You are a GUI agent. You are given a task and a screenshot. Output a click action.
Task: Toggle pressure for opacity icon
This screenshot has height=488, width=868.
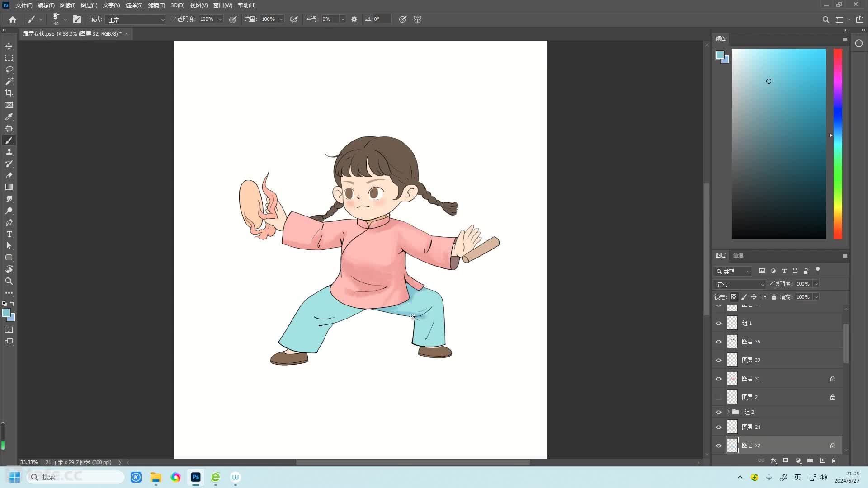pos(233,19)
